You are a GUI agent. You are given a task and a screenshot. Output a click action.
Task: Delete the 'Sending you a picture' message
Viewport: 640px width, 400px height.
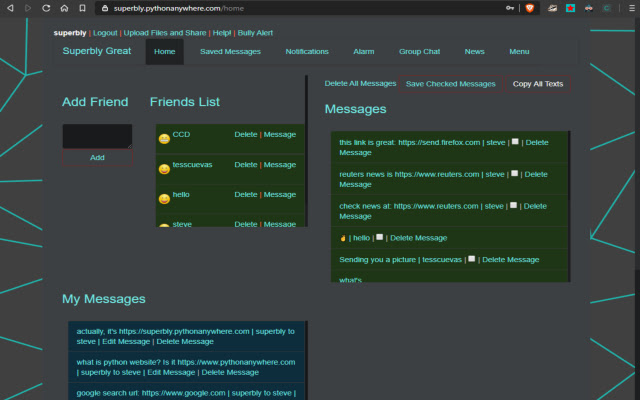(x=511, y=260)
